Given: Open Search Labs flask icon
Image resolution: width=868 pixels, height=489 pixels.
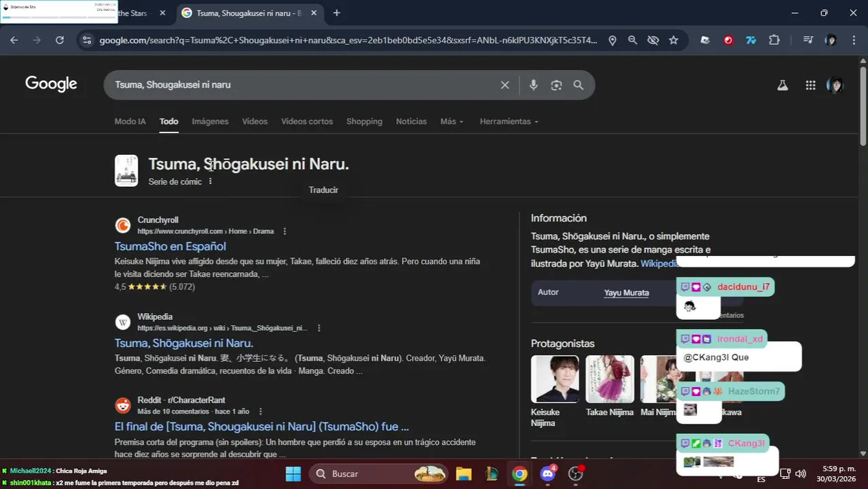Looking at the screenshot, I should 782,85.
